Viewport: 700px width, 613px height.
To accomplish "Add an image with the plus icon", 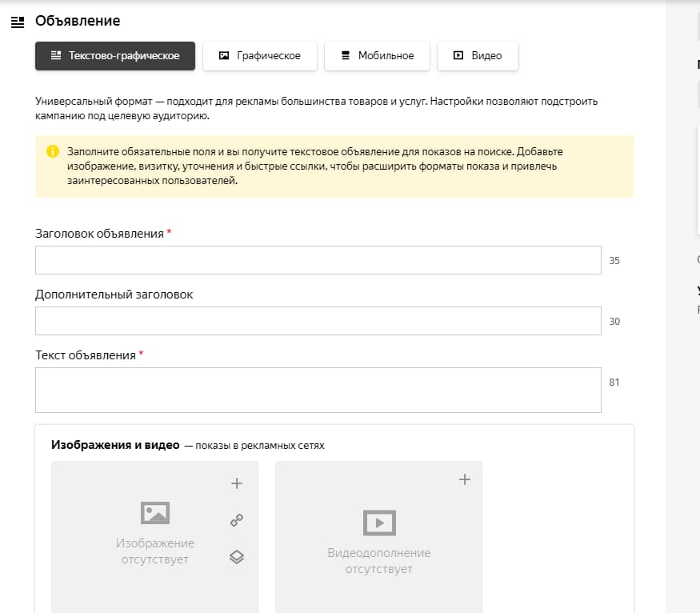I will tap(236, 483).
